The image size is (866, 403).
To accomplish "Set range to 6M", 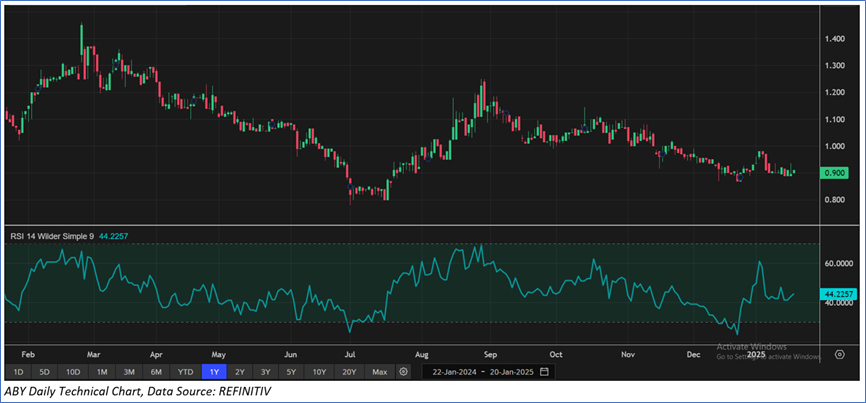I will click(156, 371).
